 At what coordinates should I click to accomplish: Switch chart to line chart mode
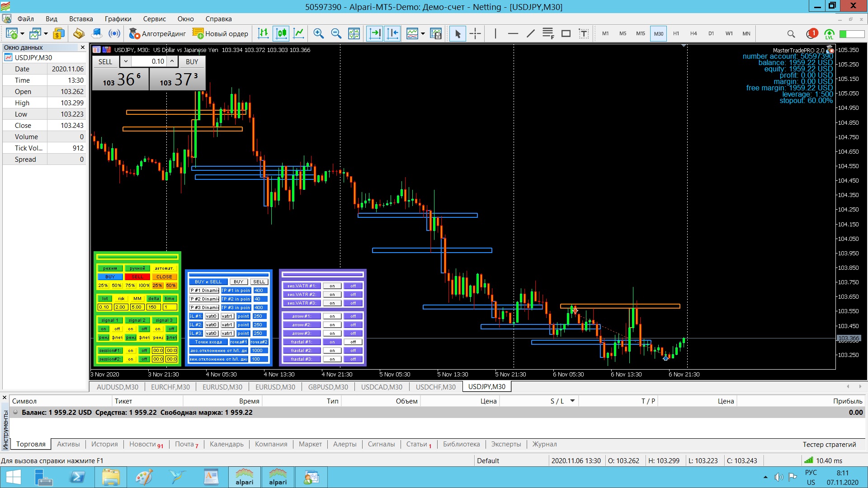tap(299, 33)
